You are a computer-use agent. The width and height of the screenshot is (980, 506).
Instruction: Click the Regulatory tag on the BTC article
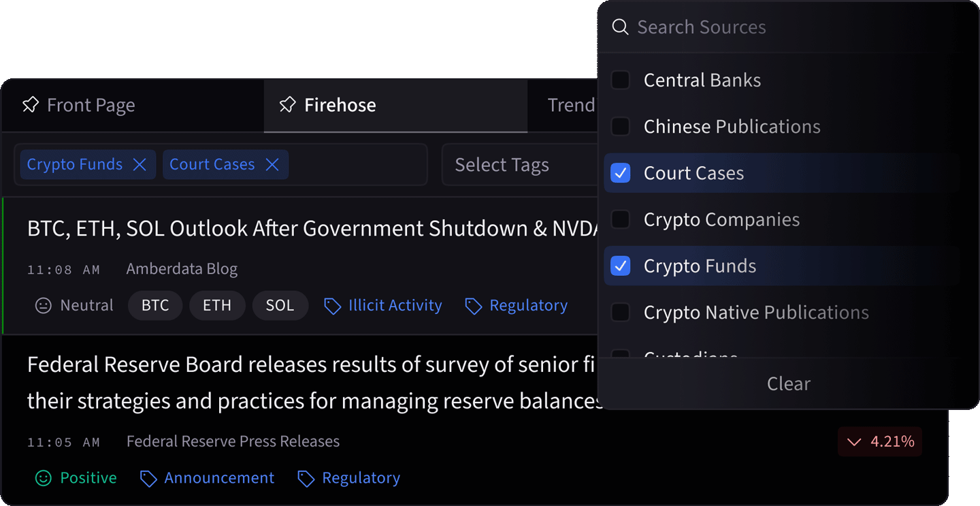point(529,305)
